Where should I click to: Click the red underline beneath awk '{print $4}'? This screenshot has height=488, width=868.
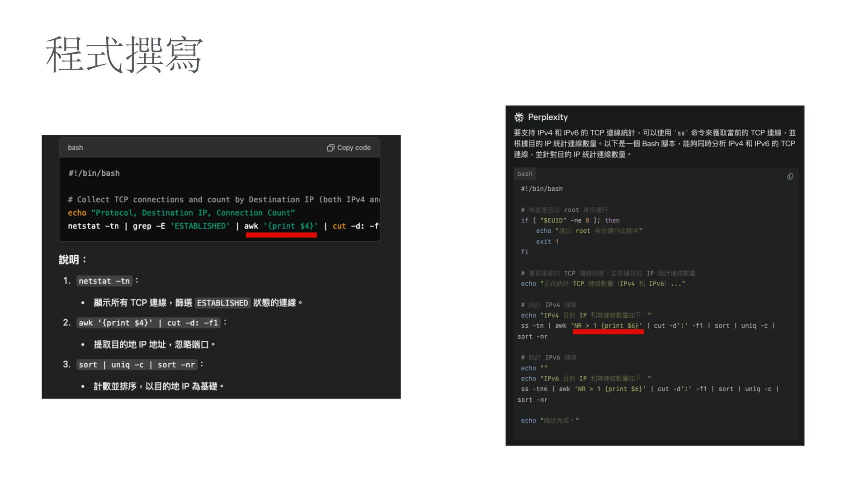coord(281,235)
